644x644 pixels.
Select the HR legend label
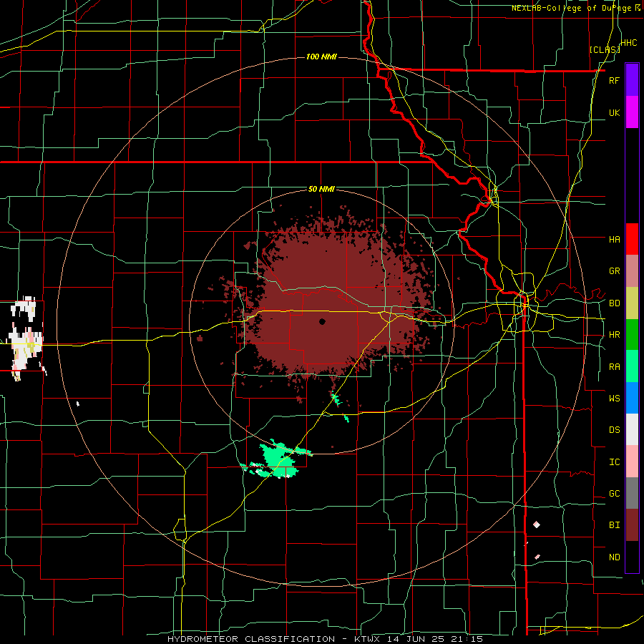(614, 335)
